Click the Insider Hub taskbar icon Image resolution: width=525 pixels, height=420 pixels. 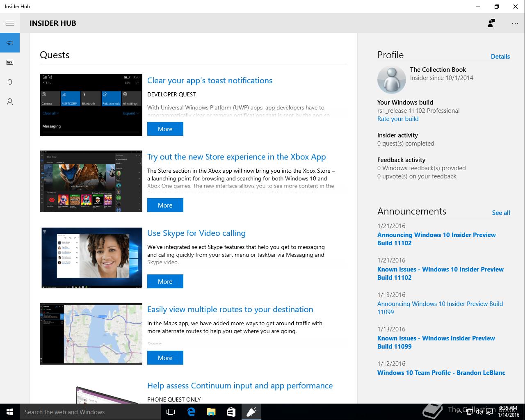pyautogui.click(x=251, y=412)
